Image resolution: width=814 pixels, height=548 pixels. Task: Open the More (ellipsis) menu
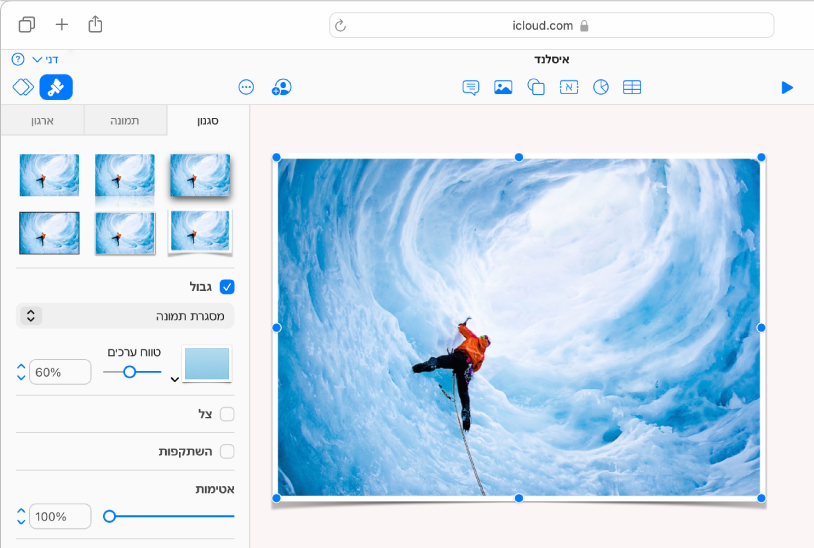246,88
